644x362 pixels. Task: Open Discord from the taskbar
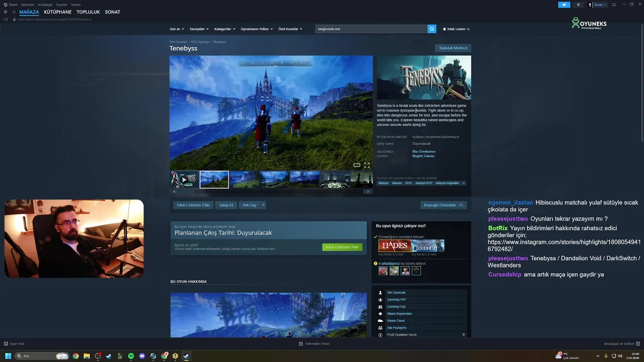[142, 356]
